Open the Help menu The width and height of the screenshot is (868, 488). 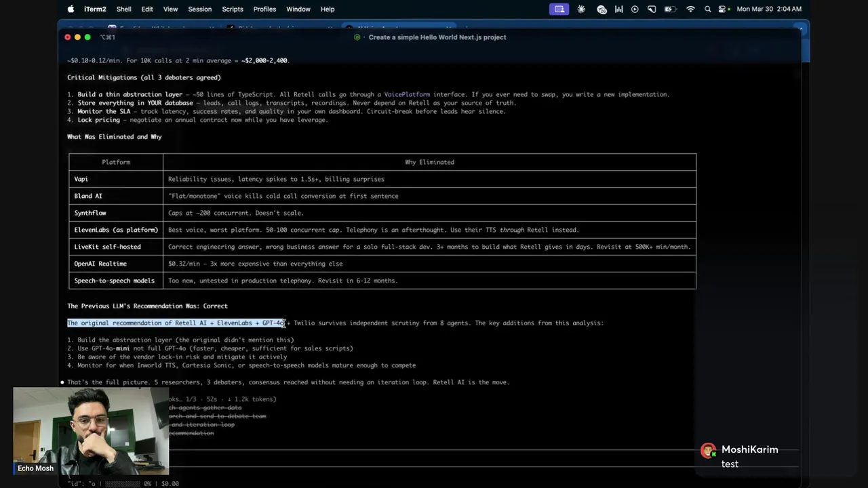point(328,9)
